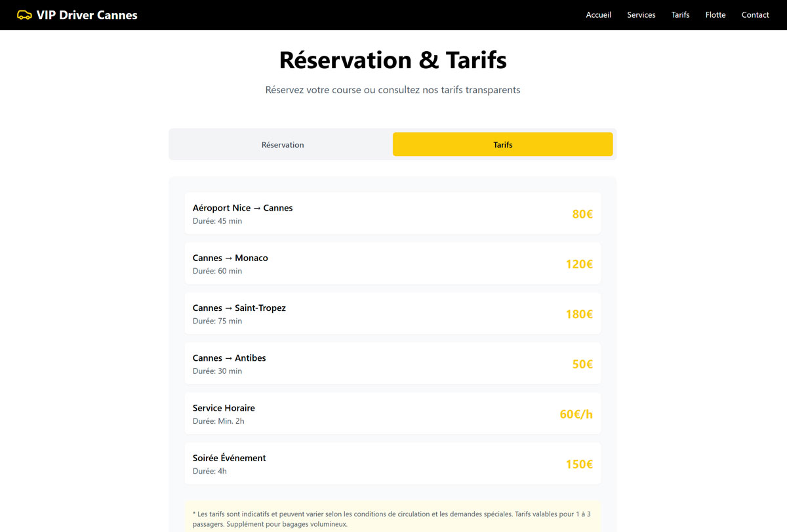Click the Réservation & Tarifs heading
Screen dimensions: 787x532
pyautogui.click(x=393, y=60)
